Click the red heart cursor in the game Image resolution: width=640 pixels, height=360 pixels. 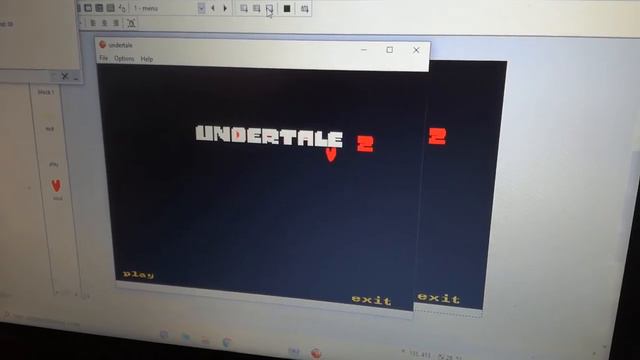331,154
